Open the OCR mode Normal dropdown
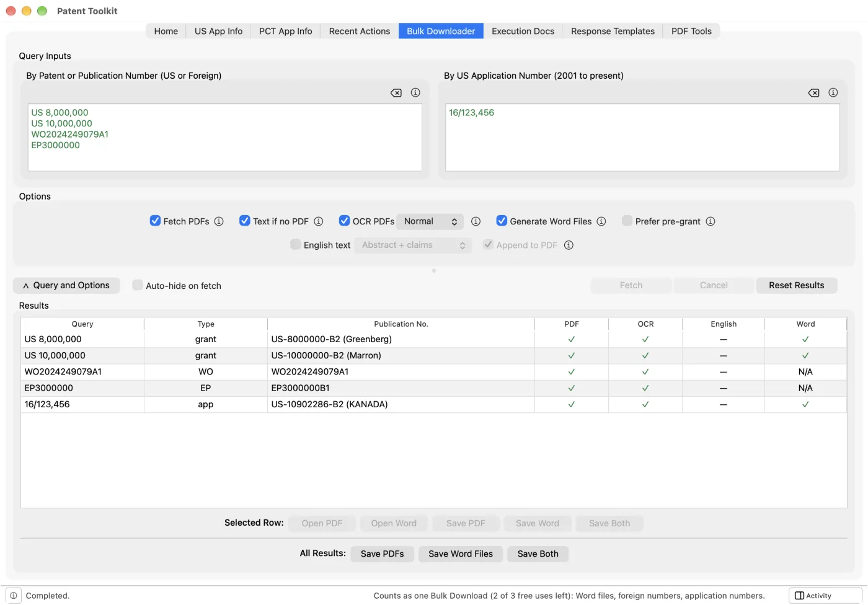 [430, 221]
